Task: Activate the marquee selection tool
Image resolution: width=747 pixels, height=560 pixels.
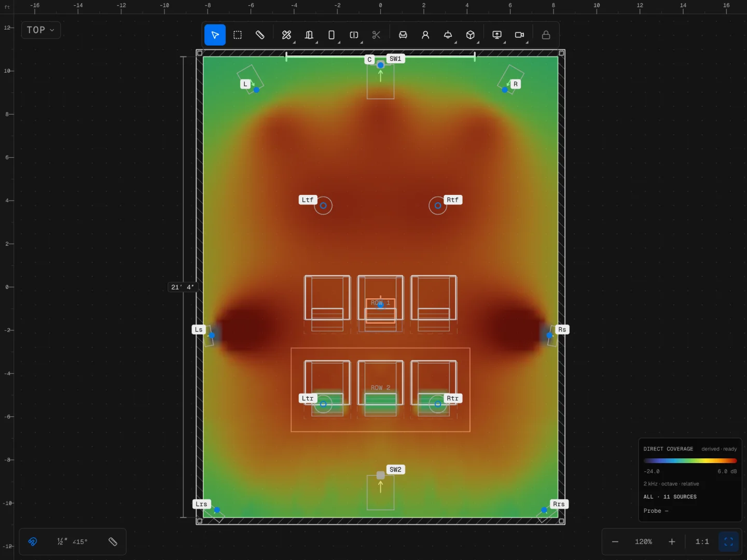Action: 238,35
